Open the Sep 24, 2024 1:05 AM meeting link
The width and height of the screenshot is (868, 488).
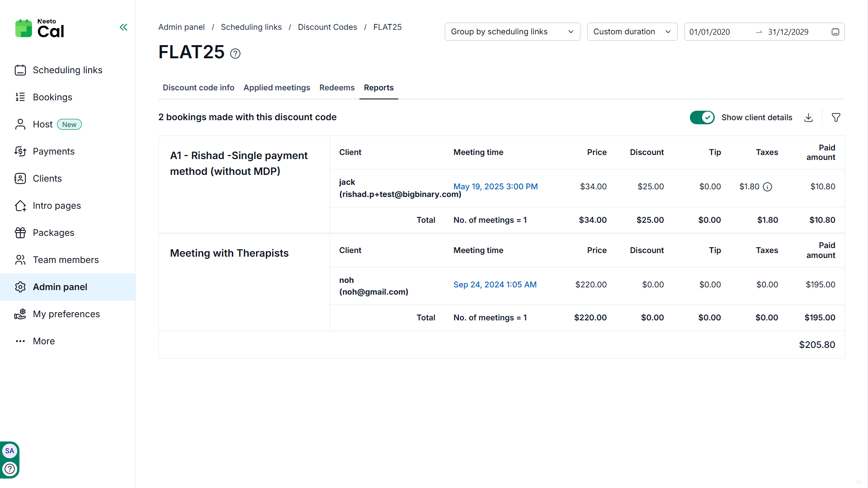point(495,285)
